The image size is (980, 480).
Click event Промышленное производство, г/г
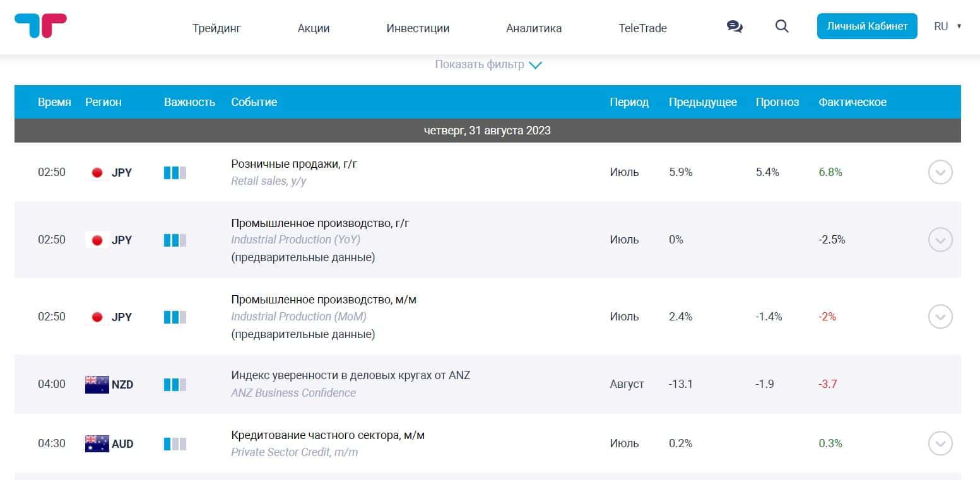click(x=320, y=223)
